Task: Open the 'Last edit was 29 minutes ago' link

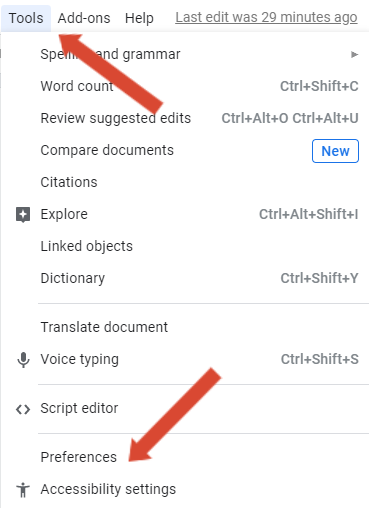Action: 266,17
